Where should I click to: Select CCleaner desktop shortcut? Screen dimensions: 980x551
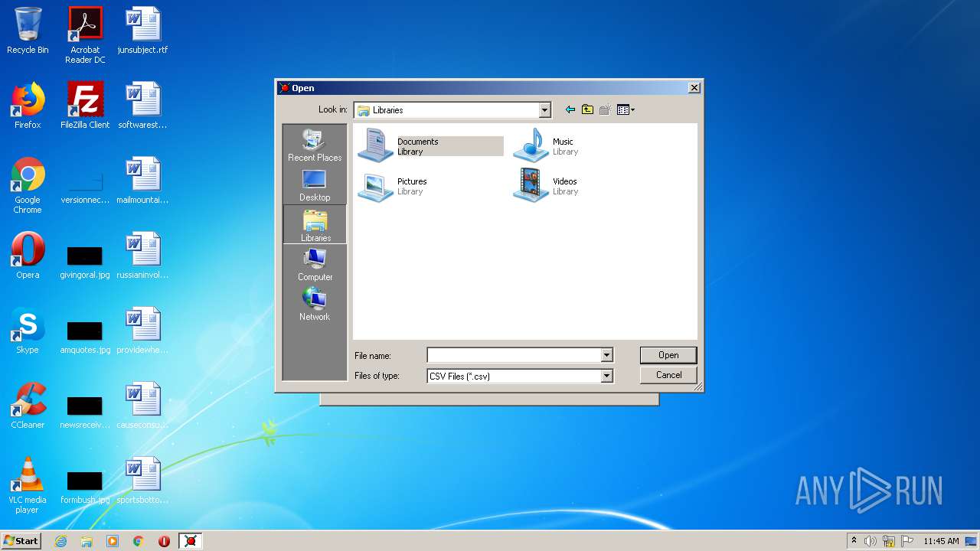click(x=28, y=406)
